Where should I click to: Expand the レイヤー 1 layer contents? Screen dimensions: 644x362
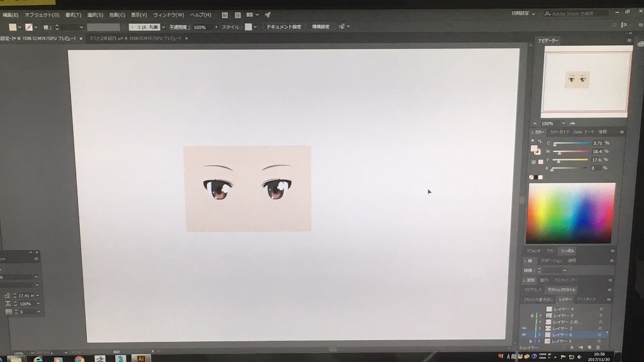[x=540, y=341]
